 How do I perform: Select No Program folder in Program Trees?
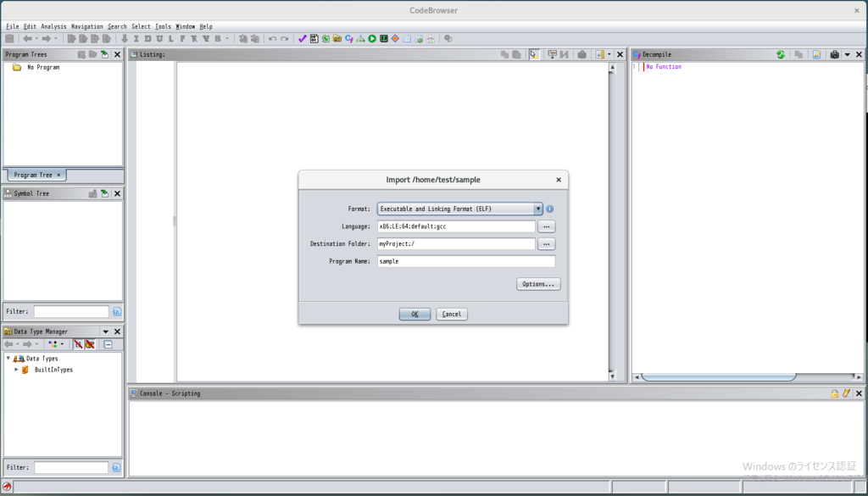(x=36, y=67)
